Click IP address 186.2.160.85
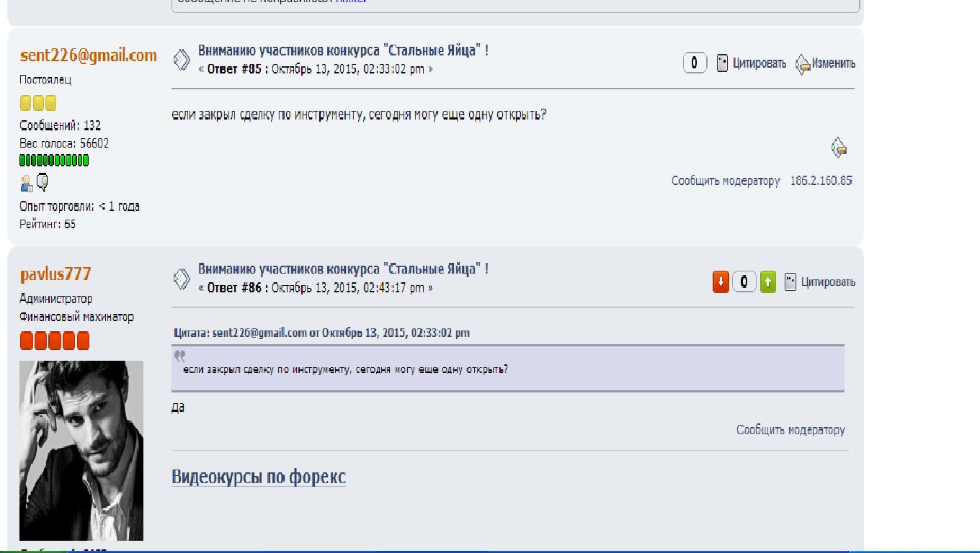The height and width of the screenshot is (553, 980). [x=821, y=181]
